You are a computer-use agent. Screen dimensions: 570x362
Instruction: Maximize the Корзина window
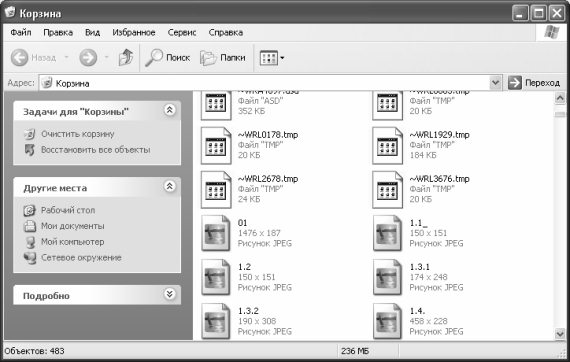pyautogui.click(x=538, y=13)
